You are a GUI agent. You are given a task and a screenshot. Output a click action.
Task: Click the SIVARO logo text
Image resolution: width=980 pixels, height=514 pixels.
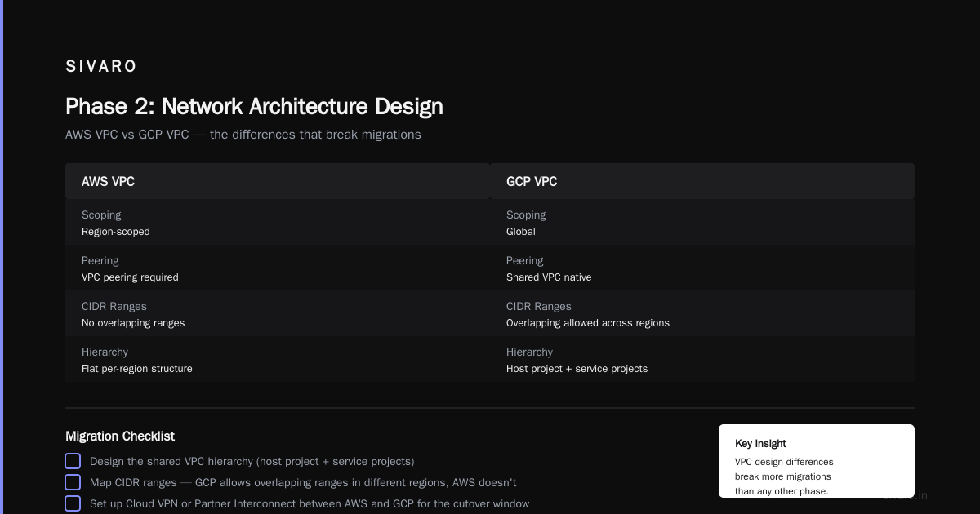(x=101, y=66)
